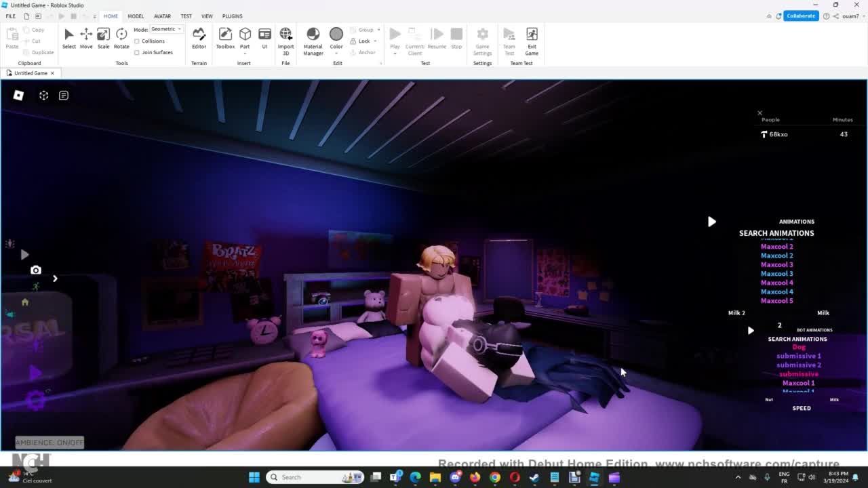Image resolution: width=868 pixels, height=488 pixels.
Task: Activate the Scale tool
Action: point(103,38)
